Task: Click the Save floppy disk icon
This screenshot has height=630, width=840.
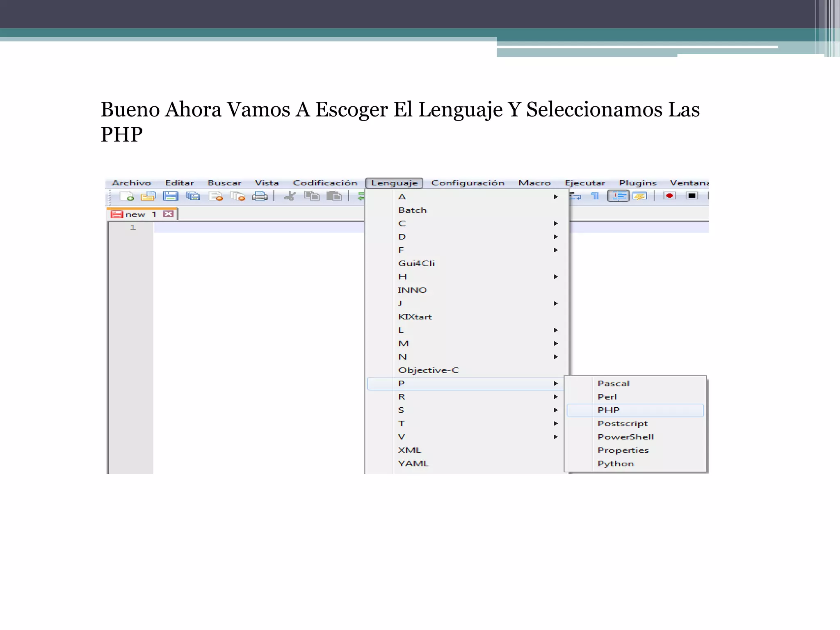Action: [170, 196]
